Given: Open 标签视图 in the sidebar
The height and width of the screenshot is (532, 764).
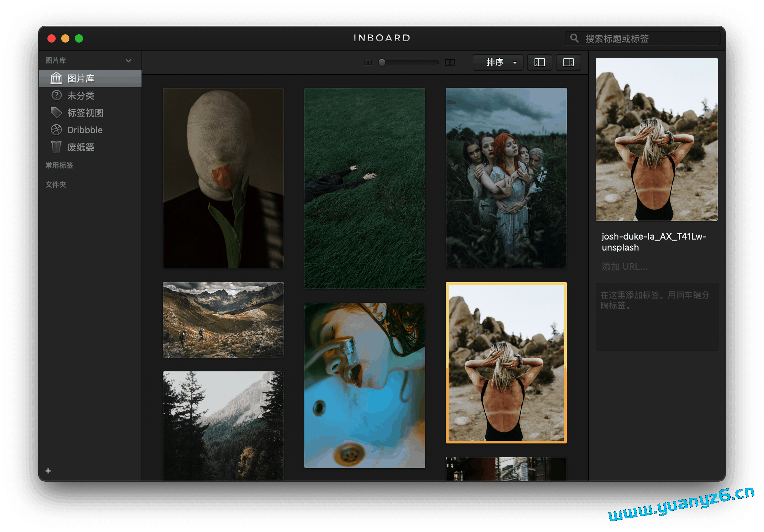Looking at the screenshot, I should tap(85, 113).
